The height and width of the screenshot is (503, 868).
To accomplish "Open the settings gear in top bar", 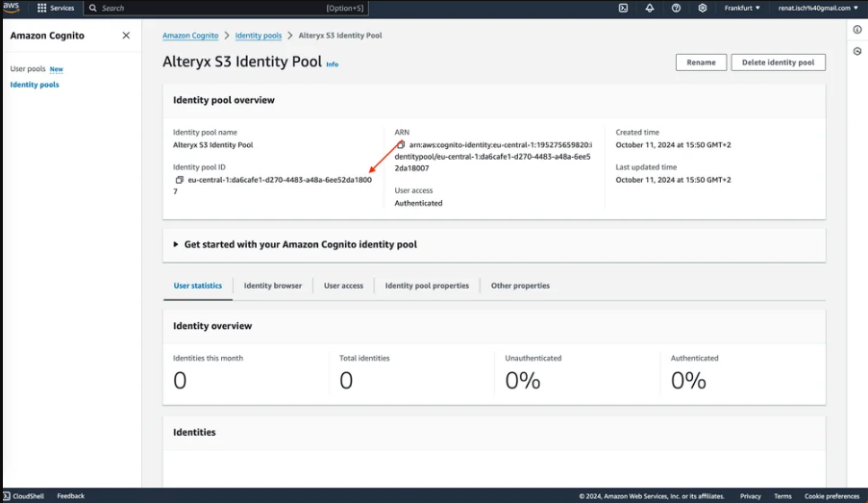I will 703,8.
